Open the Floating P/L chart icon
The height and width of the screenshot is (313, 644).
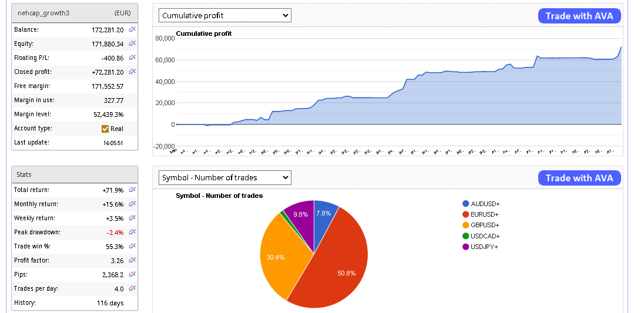tap(132, 58)
